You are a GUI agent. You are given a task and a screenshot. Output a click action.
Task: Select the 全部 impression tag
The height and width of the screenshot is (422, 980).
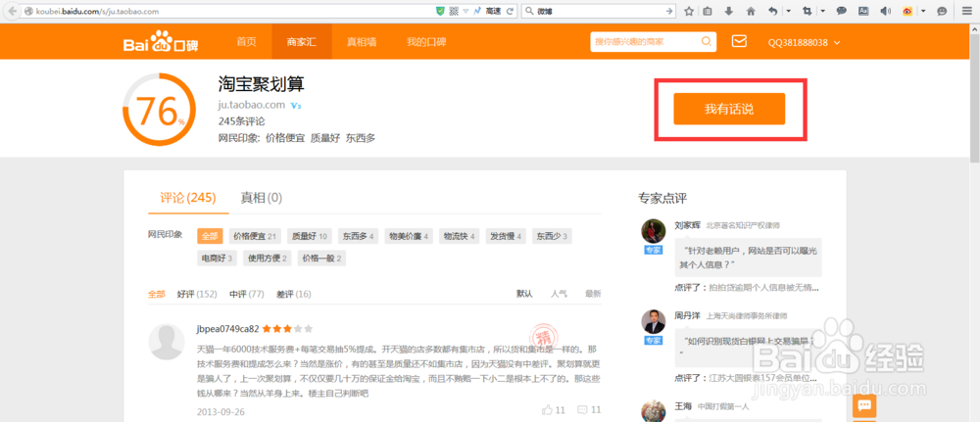(210, 237)
